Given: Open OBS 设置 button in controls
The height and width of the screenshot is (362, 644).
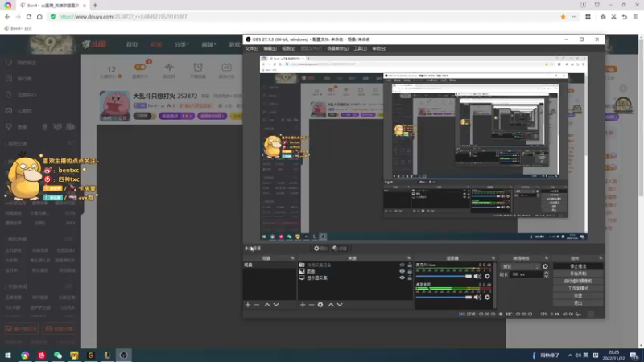Looking at the screenshot, I should (x=578, y=296).
